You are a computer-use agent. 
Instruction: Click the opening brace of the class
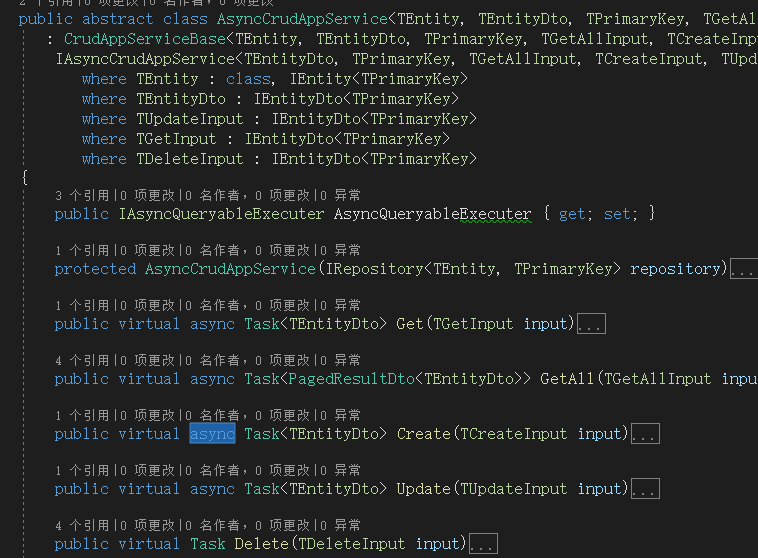pyautogui.click(x=25, y=178)
